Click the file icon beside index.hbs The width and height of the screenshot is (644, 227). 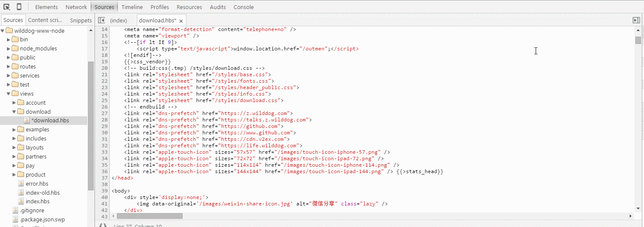(21, 202)
